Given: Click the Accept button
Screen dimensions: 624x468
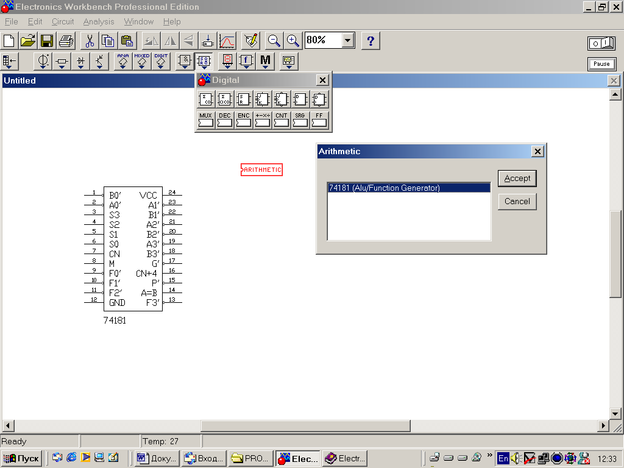Looking at the screenshot, I should tap(517, 178).
